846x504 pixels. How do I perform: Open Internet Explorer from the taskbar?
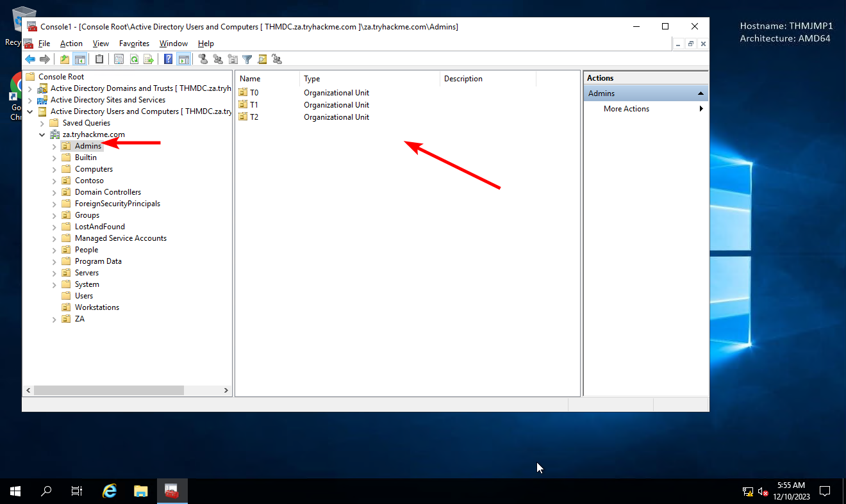coord(110,491)
